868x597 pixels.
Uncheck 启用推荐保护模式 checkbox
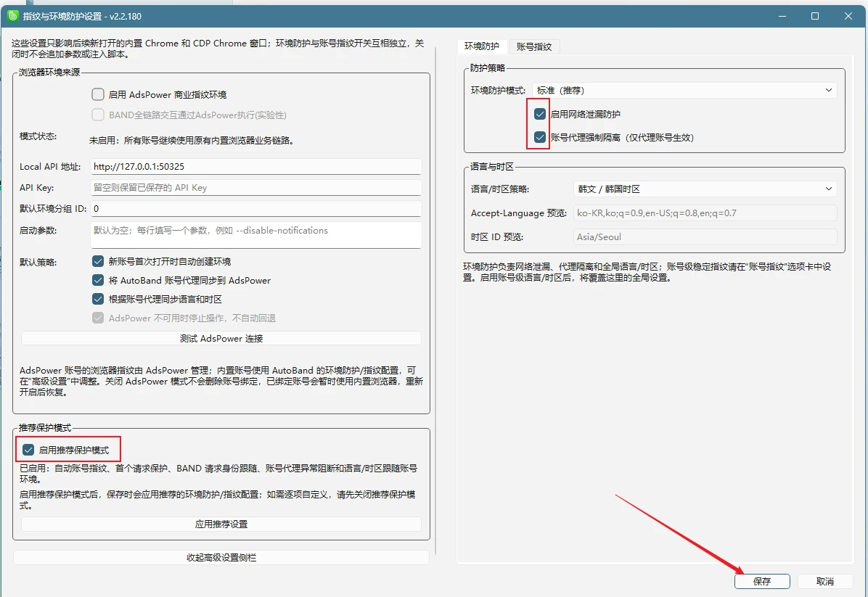point(28,450)
